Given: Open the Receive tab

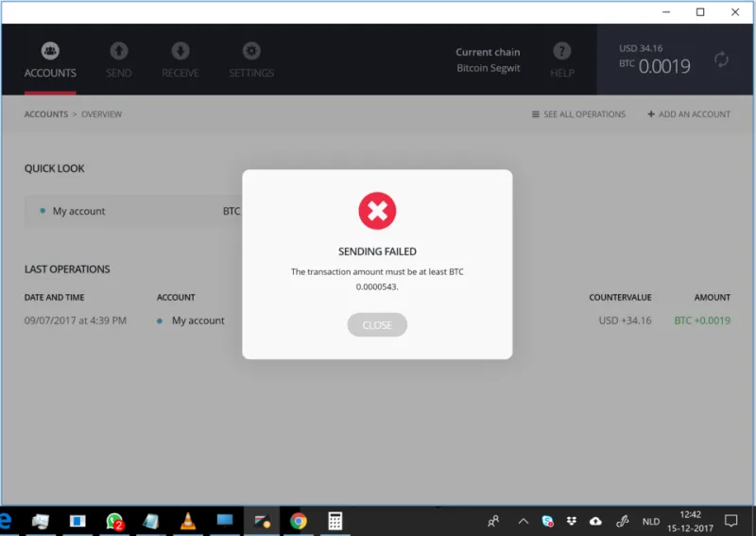Looking at the screenshot, I should (x=180, y=60).
